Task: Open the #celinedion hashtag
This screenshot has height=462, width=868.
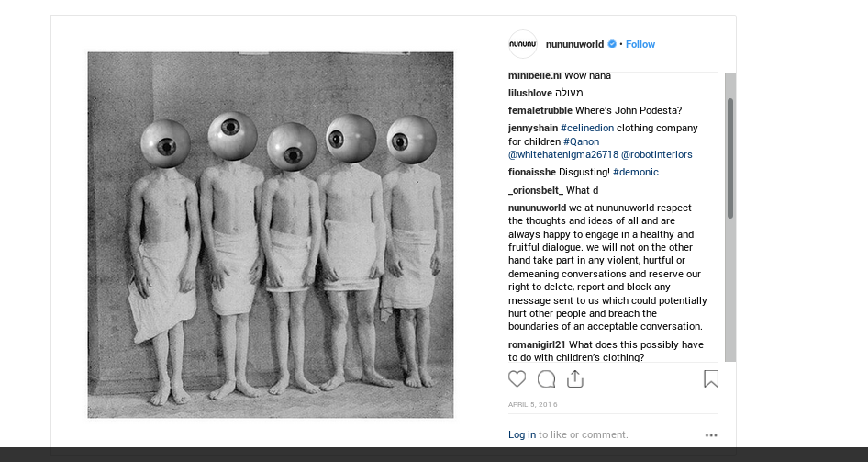Action: click(587, 128)
